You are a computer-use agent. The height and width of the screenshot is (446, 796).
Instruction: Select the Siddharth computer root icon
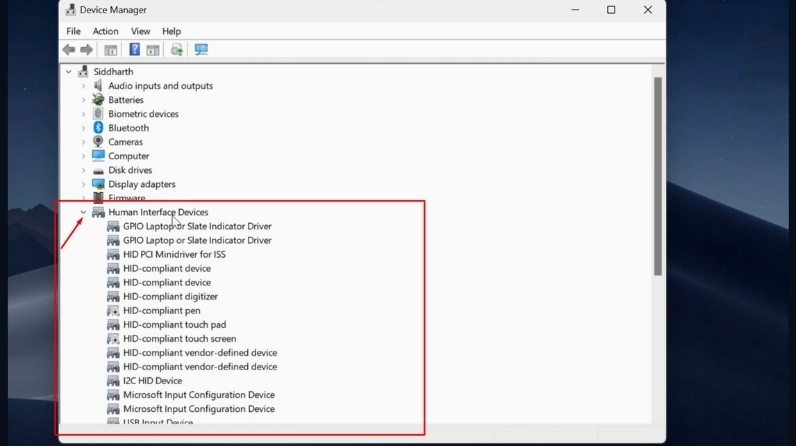click(x=83, y=72)
